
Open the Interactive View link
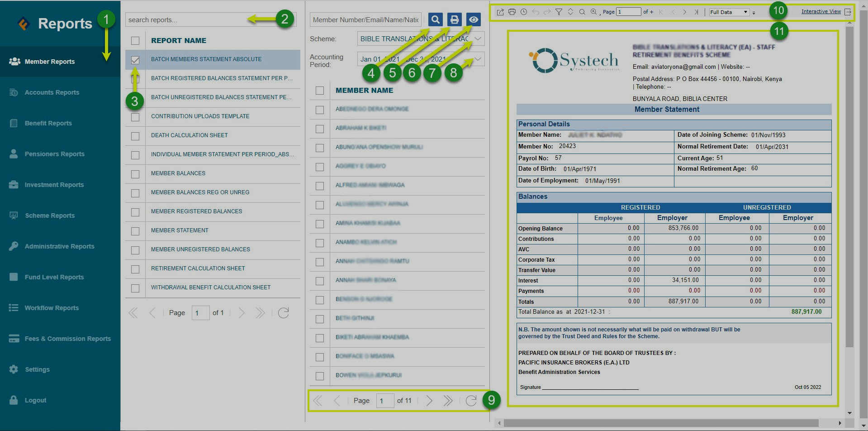click(821, 11)
